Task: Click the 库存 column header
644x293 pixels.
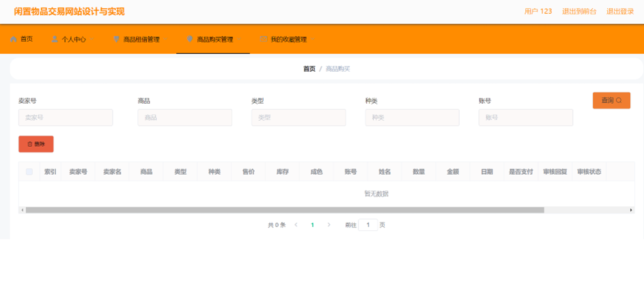Action: (283, 172)
